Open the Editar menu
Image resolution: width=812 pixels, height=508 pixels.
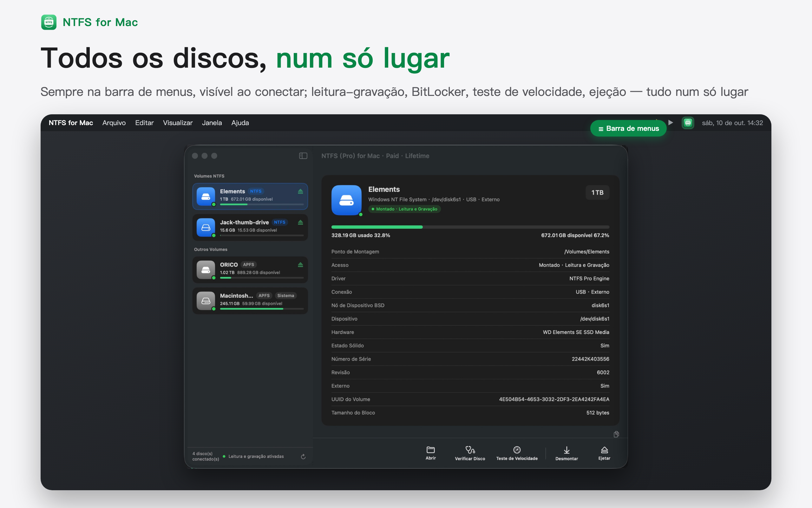click(144, 123)
